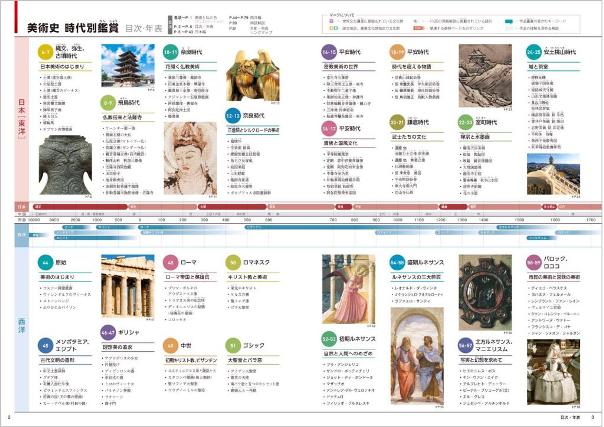Open the teal 10-11 奈良時代 page badge
The image size is (604, 427).
pos(171,48)
